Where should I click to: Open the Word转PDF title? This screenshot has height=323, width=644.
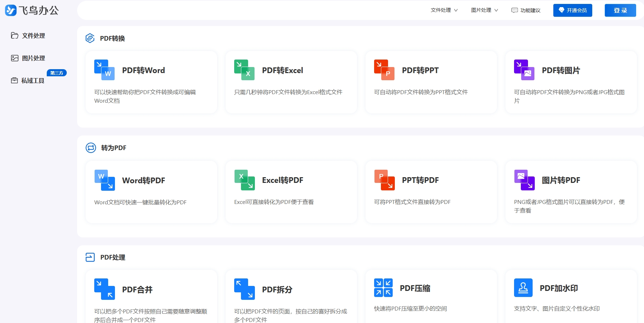tap(144, 180)
